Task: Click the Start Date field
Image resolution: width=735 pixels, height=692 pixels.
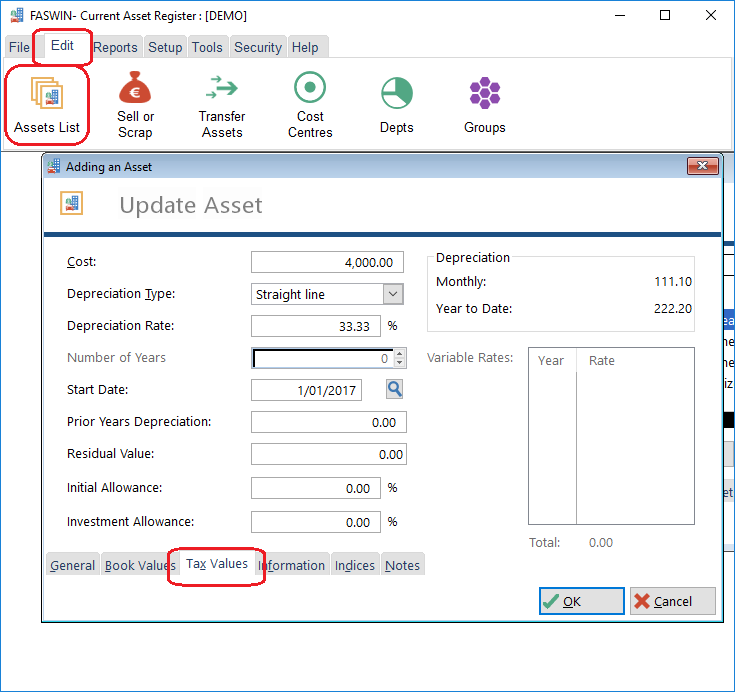Action: click(x=307, y=390)
